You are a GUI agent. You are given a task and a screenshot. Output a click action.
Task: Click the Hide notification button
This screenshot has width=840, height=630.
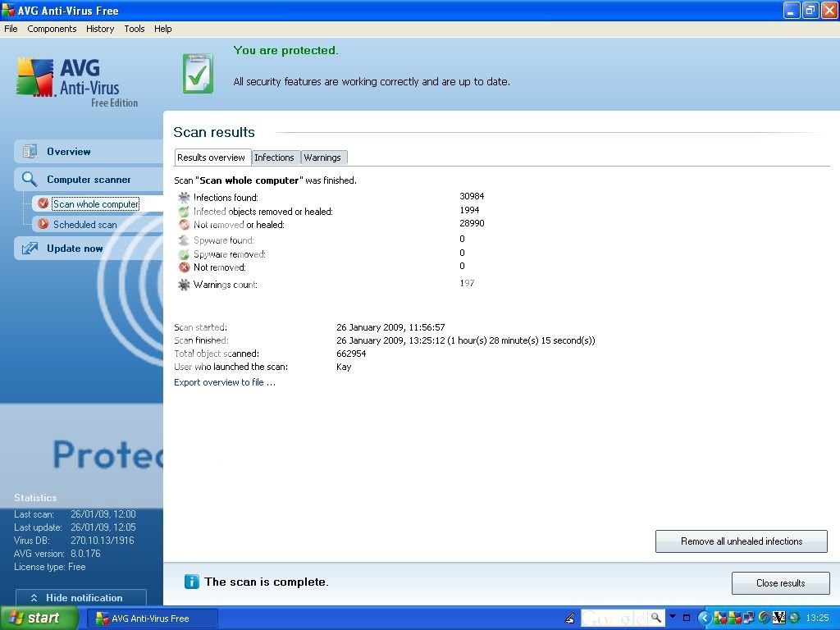[x=81, y=597]
